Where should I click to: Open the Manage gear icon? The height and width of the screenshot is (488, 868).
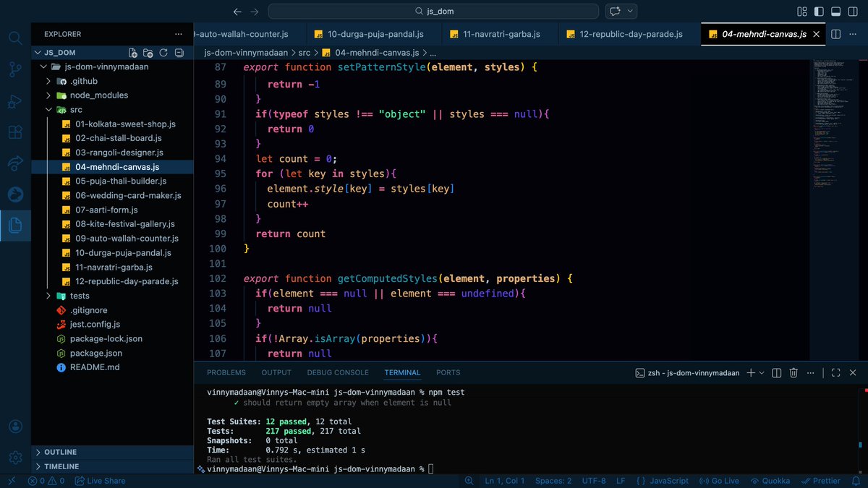(x=15, y=458)
